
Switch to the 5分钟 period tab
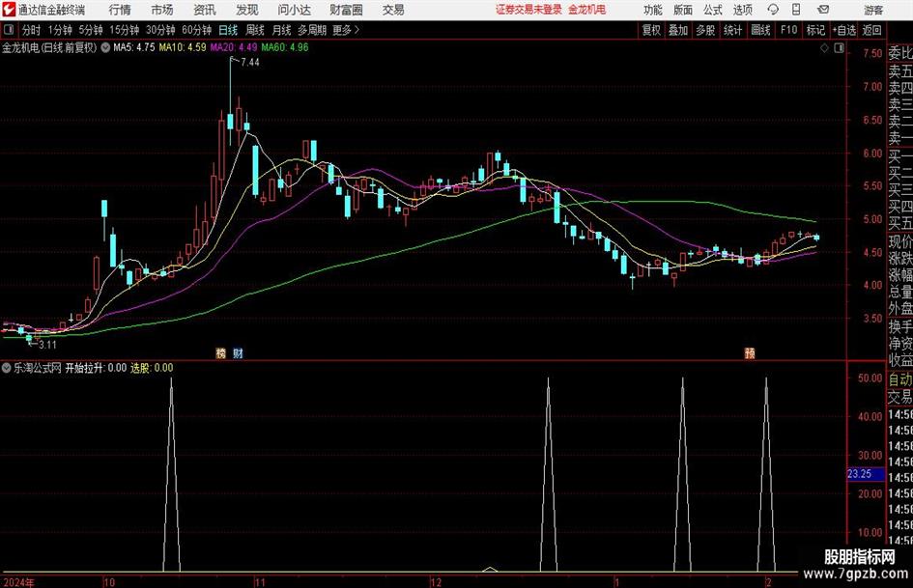coord(91,30)
